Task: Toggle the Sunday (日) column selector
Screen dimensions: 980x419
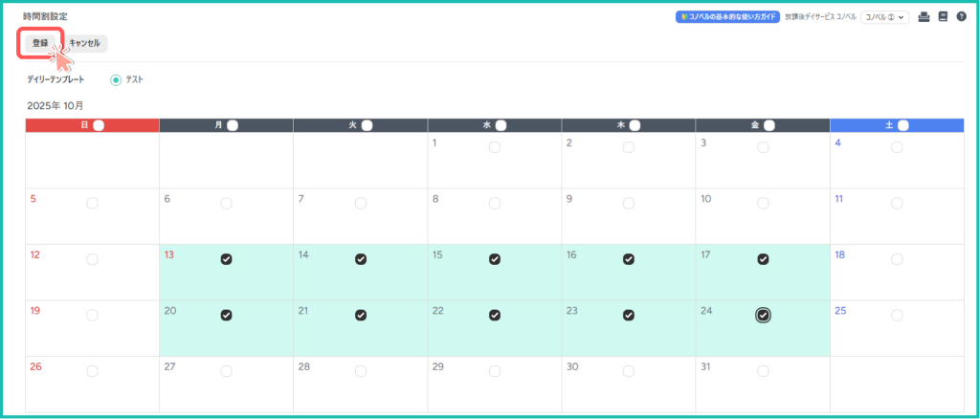Action: [x=99, y=125]
